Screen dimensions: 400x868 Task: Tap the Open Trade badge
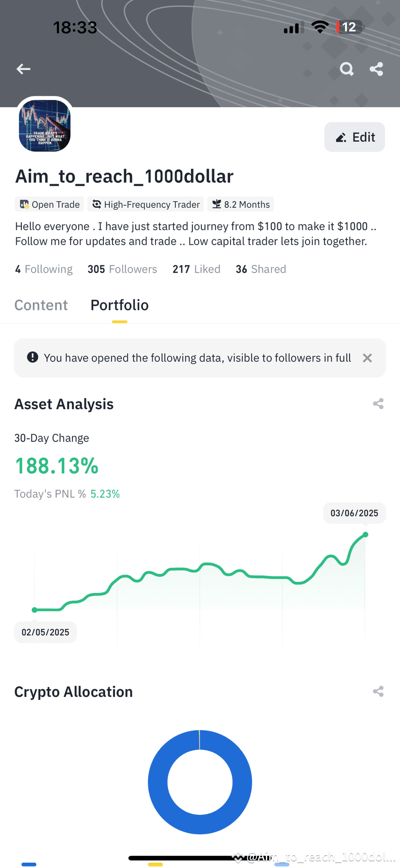[x=49, y=205]
